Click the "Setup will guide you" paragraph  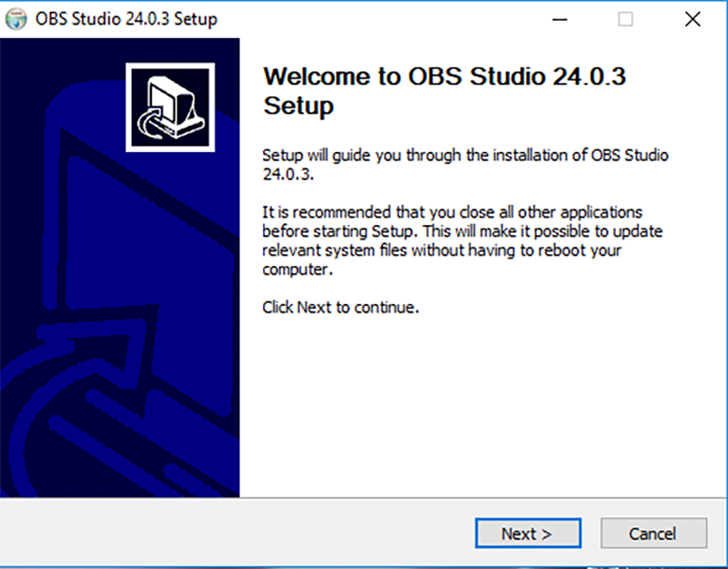point(465,155)
